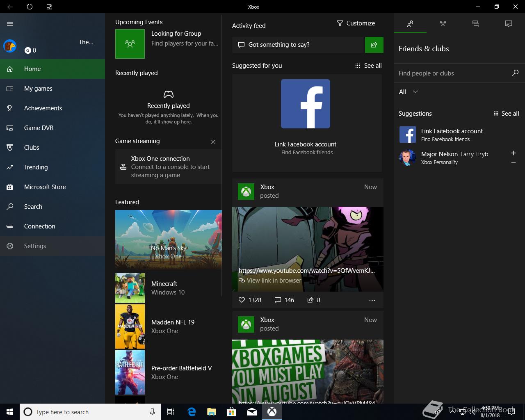Open the Achievements page

(x=52, y=108)
